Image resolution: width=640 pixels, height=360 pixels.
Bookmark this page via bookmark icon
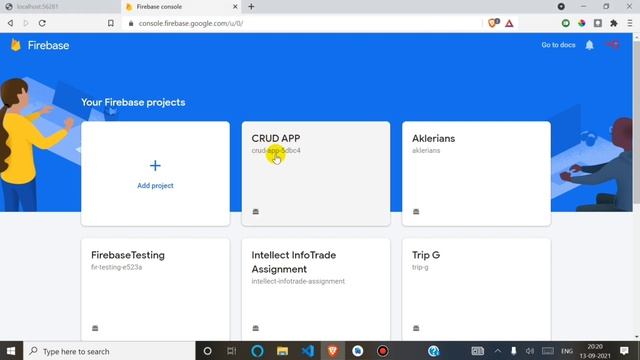coord(111,23)
